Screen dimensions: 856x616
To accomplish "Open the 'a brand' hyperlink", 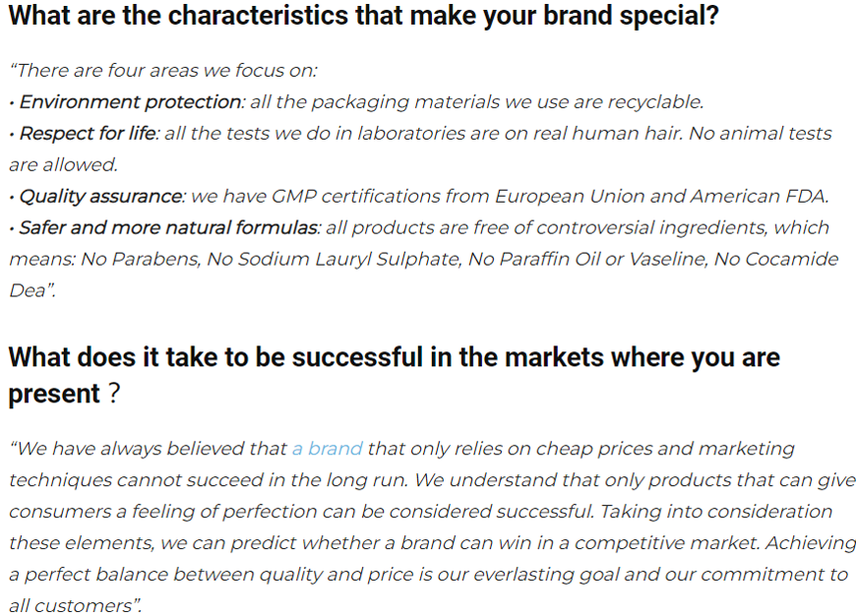I will 327,449.
